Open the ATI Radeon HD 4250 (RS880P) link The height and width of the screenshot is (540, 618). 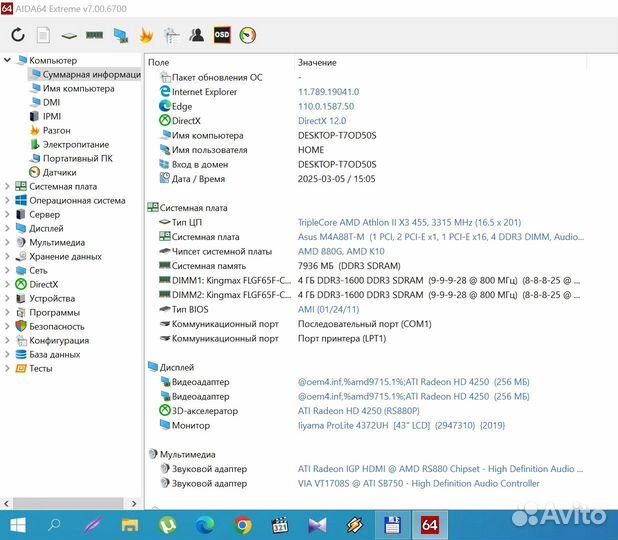(x=358, y=411)
